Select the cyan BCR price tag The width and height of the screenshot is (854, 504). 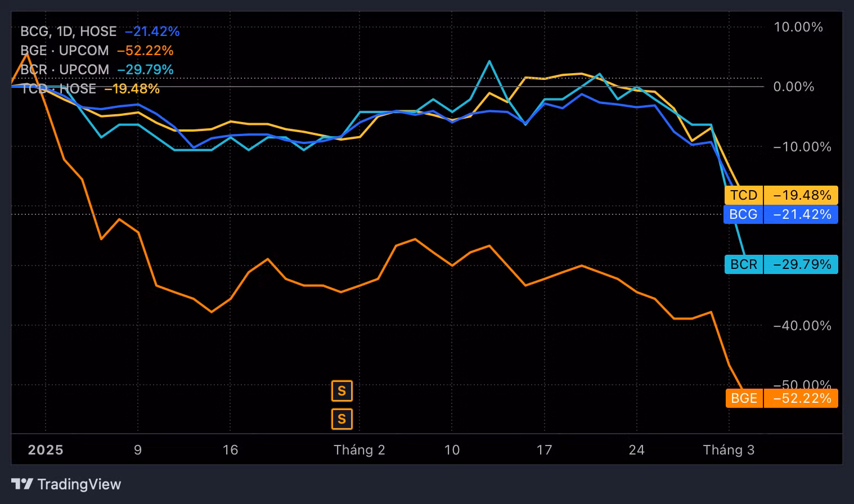(780, 264)
